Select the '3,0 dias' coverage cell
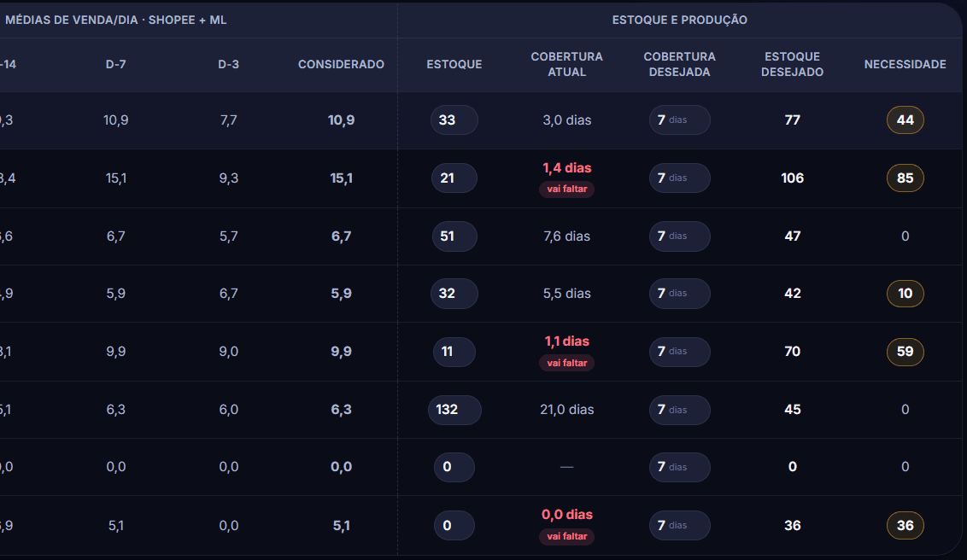Image resolution: width=967 pixels, height=560 pixels. pos(566,120)
